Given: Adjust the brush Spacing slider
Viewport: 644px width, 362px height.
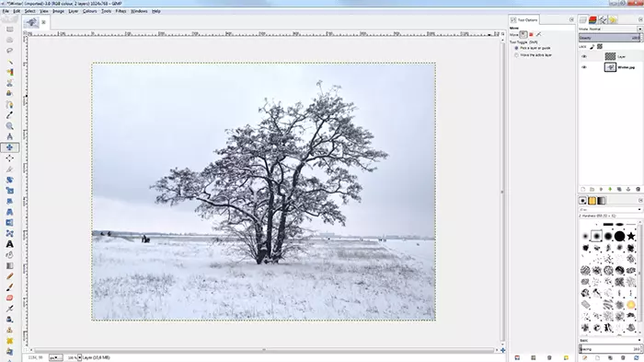Looking at the screenshot, I should pos(609,349).
